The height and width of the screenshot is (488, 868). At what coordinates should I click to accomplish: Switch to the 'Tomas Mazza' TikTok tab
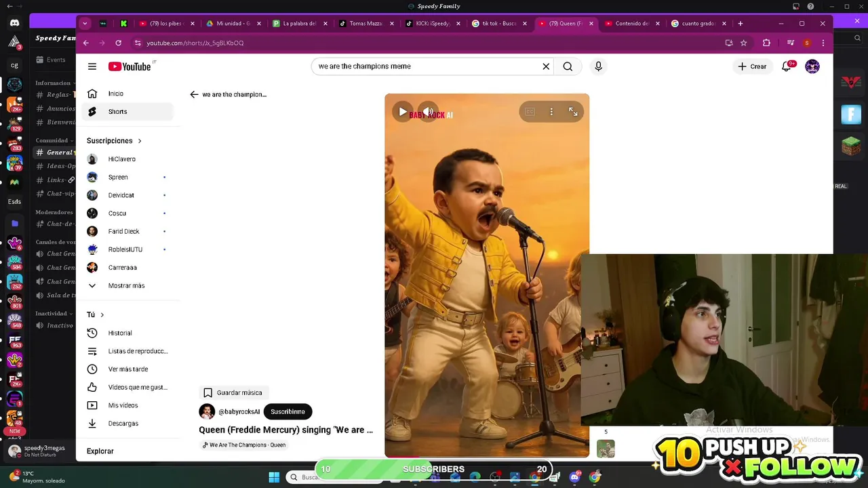(x=366, y=23)
